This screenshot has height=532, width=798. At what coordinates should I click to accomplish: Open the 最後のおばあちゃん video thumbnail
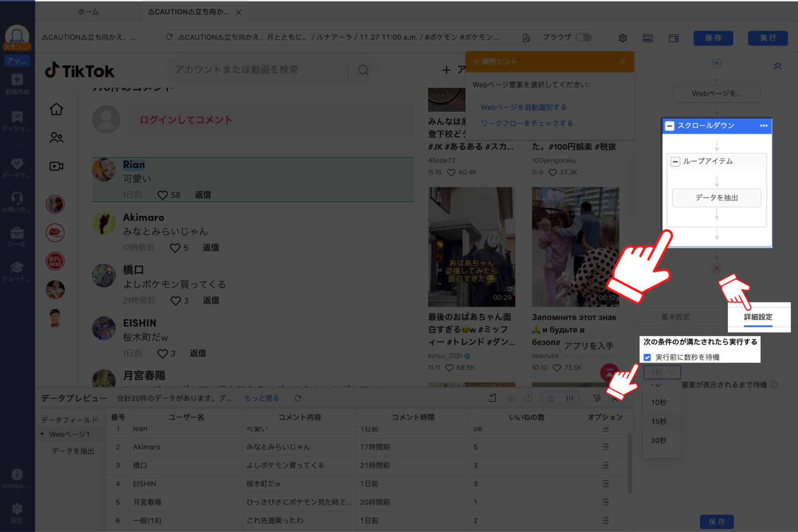pos(471,247)
